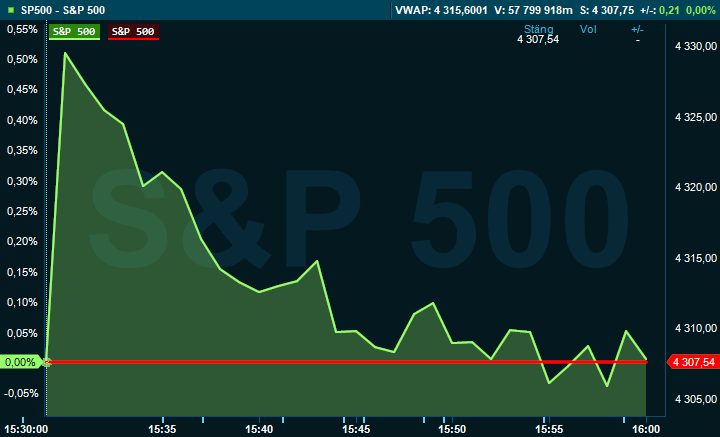The image size is (720, 437).
Task: Click the 0,40% left axis label
Action: pos(22,120)
